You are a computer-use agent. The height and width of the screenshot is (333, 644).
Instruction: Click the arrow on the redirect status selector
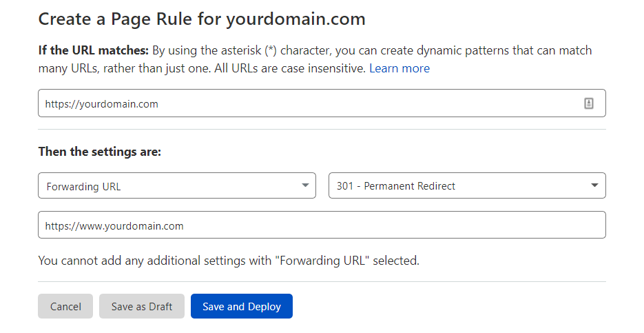[595, 185]
